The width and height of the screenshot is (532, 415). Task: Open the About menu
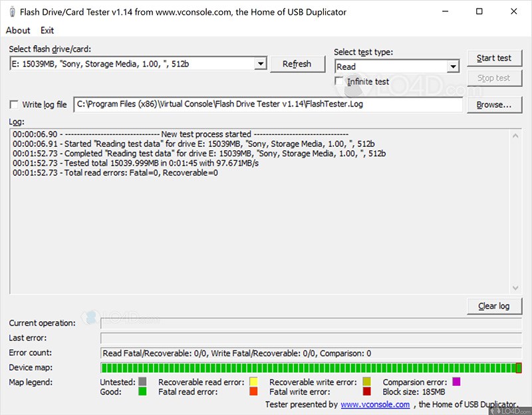point(18,31)
